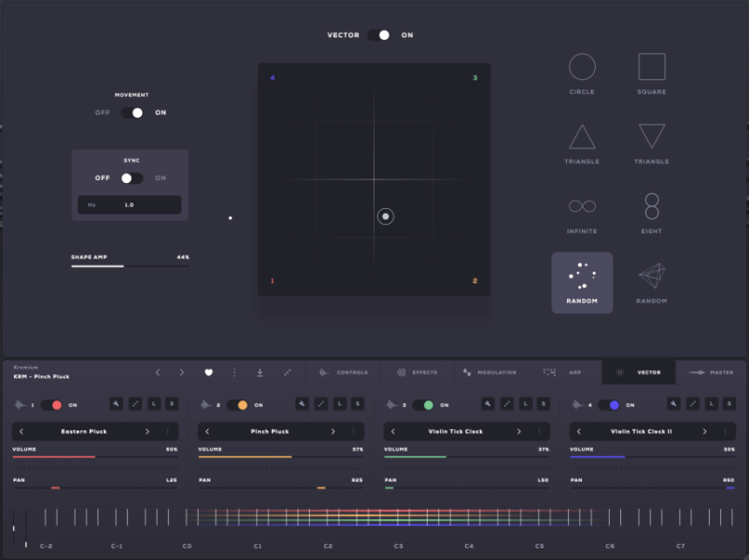Select the Circle vector shape
The image size is (749, 560).
click(x=582, y=73)
